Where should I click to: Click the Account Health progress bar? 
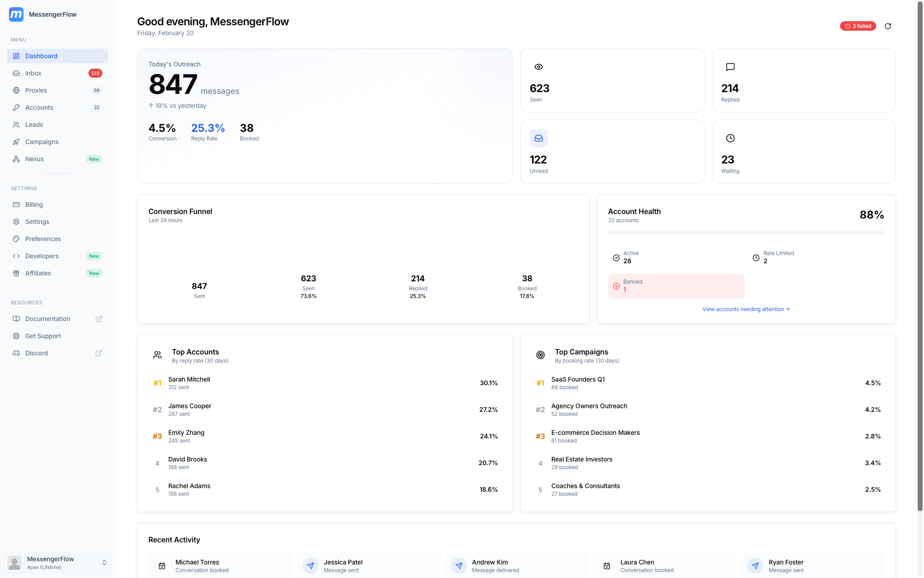746,233
